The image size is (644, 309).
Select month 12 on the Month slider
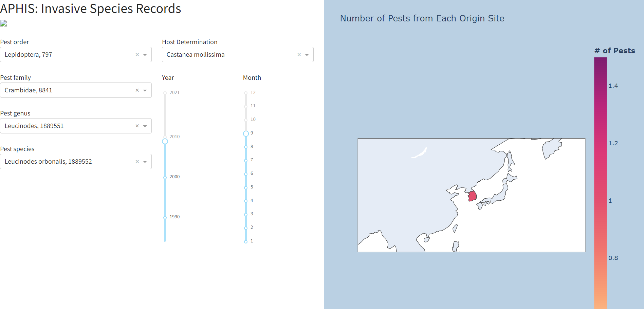click(x=245, y=92)
